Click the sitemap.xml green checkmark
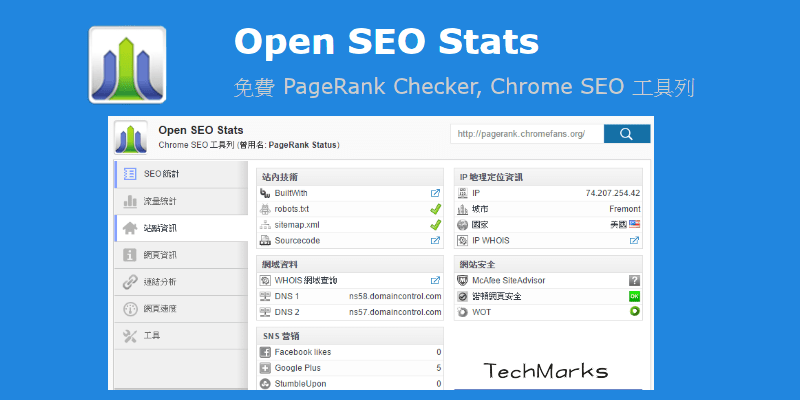This screenshot has width=800, height=400. coord(435,225)
